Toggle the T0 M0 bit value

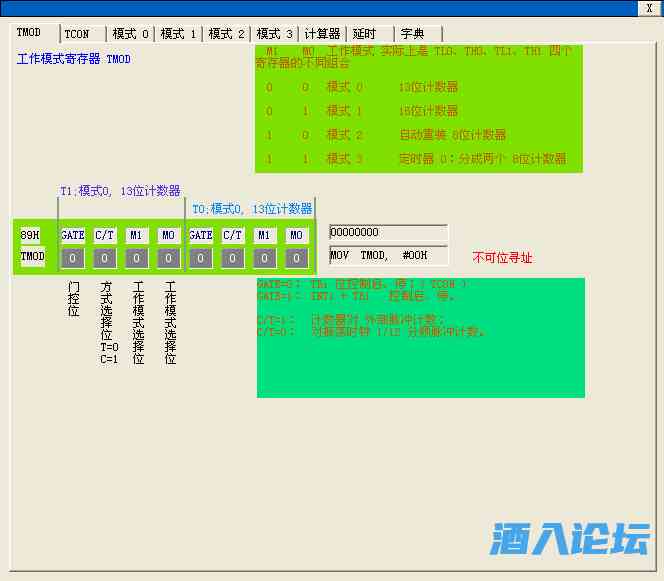tap(296, 258)
